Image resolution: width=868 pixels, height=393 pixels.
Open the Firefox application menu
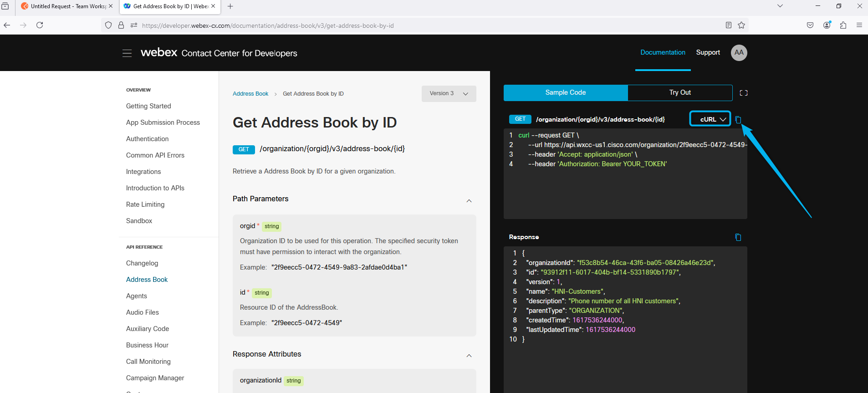click(x=859, y=25)
